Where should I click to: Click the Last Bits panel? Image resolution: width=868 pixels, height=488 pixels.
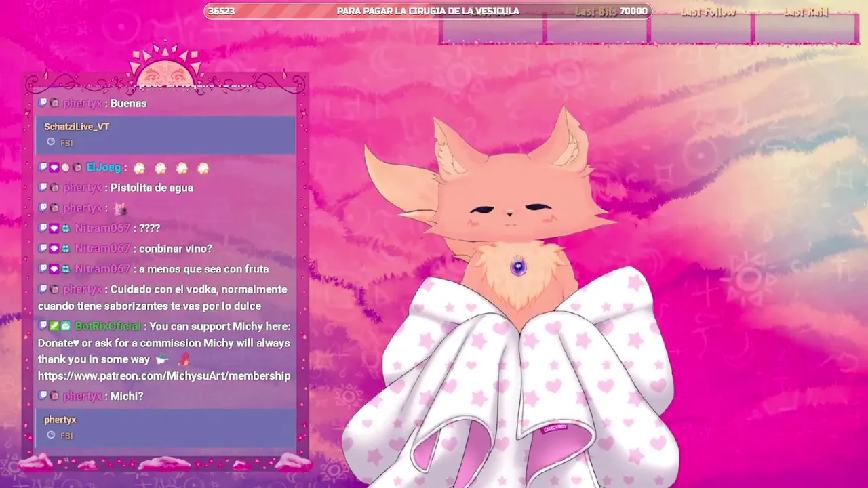click(597, 28)
